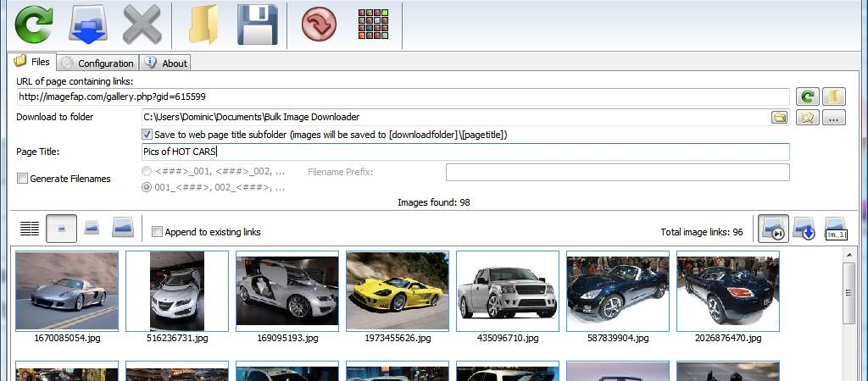Toggle the image play/skip icon button
This screenshot has height=381, width=868.
pyautogui.click(x=773, y=229)
